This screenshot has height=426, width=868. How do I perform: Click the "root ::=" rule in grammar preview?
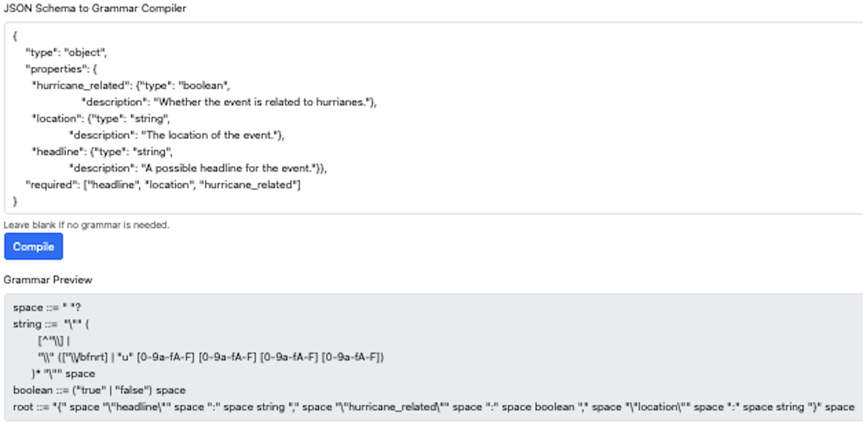[x=433, y=407]
